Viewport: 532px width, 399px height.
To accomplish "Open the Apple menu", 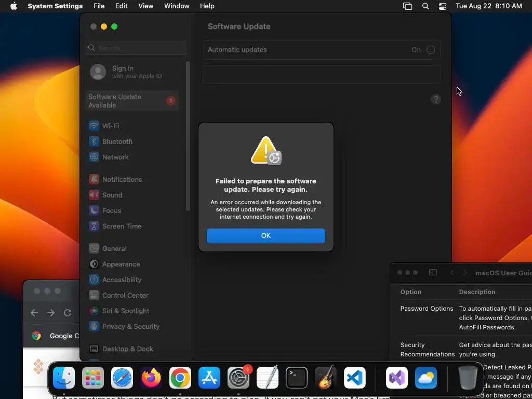I will [14, 6].
